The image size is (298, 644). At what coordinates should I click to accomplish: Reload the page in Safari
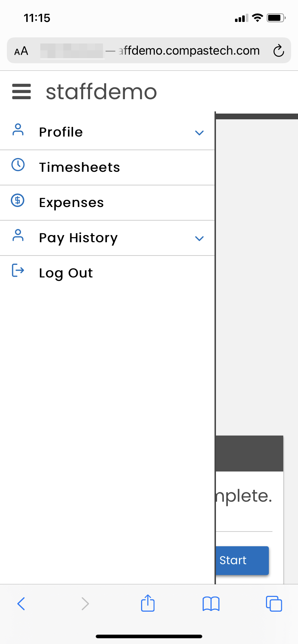279,51
